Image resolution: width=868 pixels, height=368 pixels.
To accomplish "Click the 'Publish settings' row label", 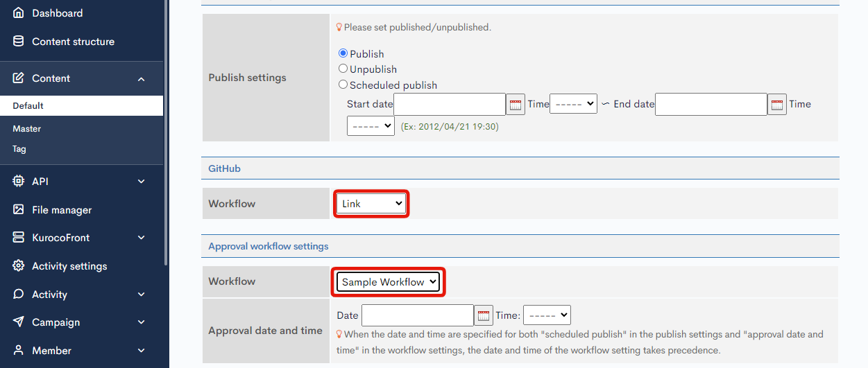I will (x=248, y=78).
